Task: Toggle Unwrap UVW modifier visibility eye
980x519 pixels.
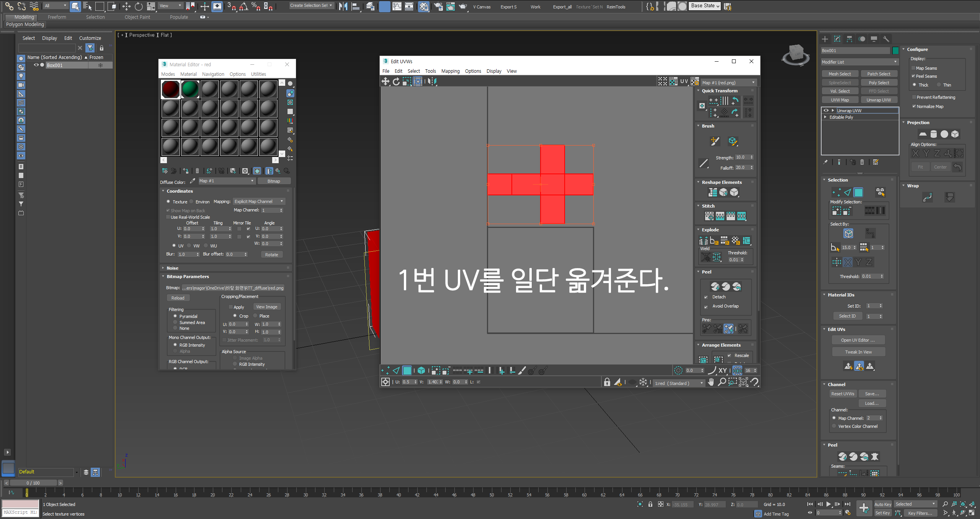Action: [x=826, y=111]
